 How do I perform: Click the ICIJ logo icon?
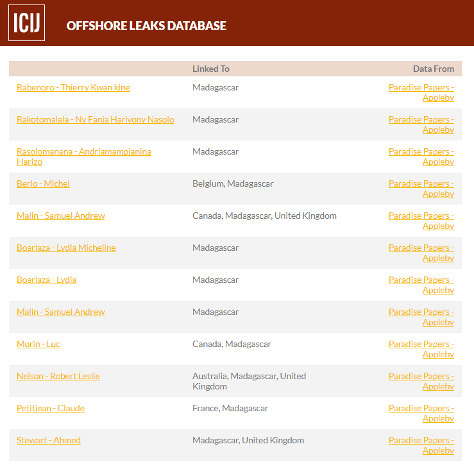pos(27,22)
